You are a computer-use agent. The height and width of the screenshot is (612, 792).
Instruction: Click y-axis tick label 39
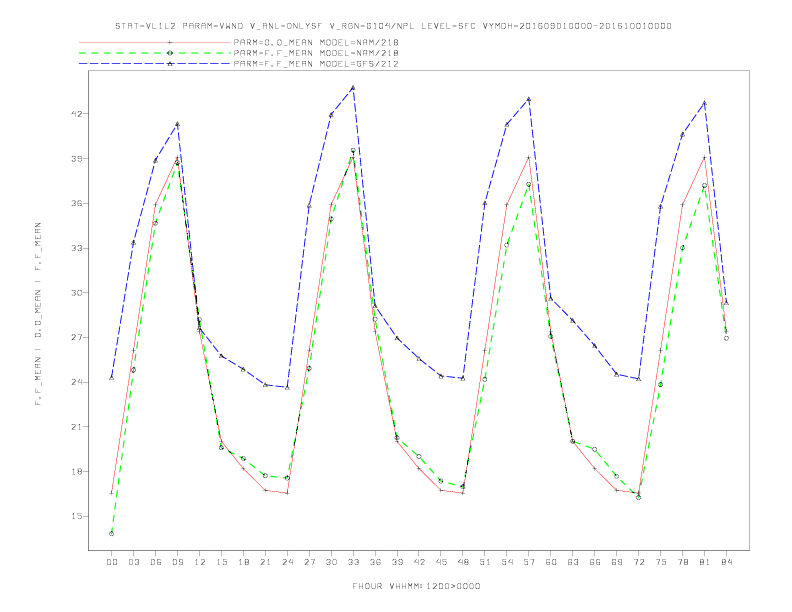click(76, 159)
